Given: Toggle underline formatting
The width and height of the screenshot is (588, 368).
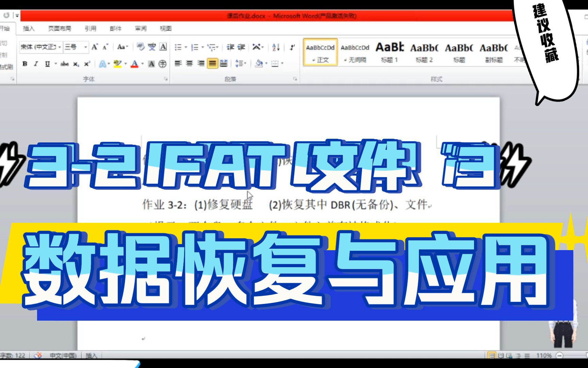Looking at the screenshot, I should point(47,64).
